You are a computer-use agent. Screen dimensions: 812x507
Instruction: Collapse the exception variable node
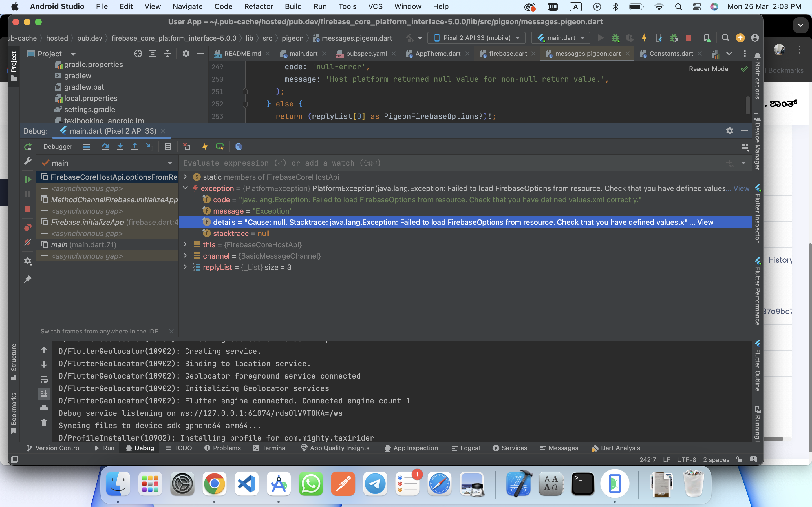point(185,188)
